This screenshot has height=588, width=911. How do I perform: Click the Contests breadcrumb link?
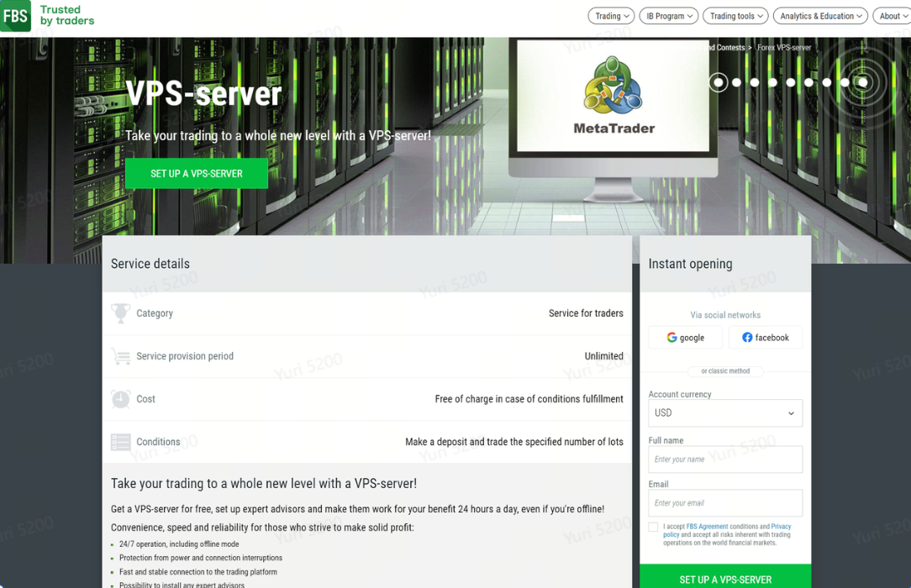(x=729, y=48)
